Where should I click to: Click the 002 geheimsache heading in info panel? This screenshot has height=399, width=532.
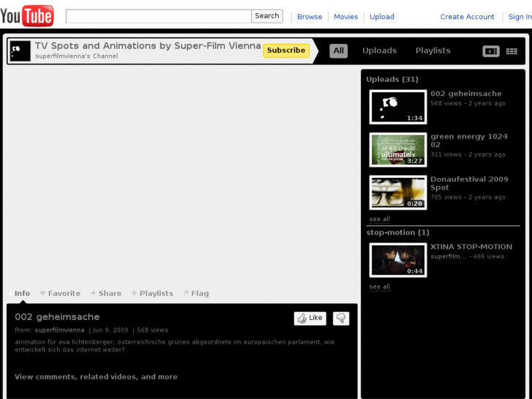(57, 317)
